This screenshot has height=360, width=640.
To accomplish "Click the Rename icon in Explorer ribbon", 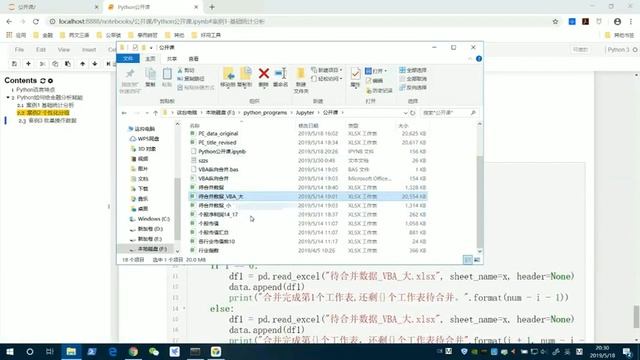I will (x=280, y=73).
